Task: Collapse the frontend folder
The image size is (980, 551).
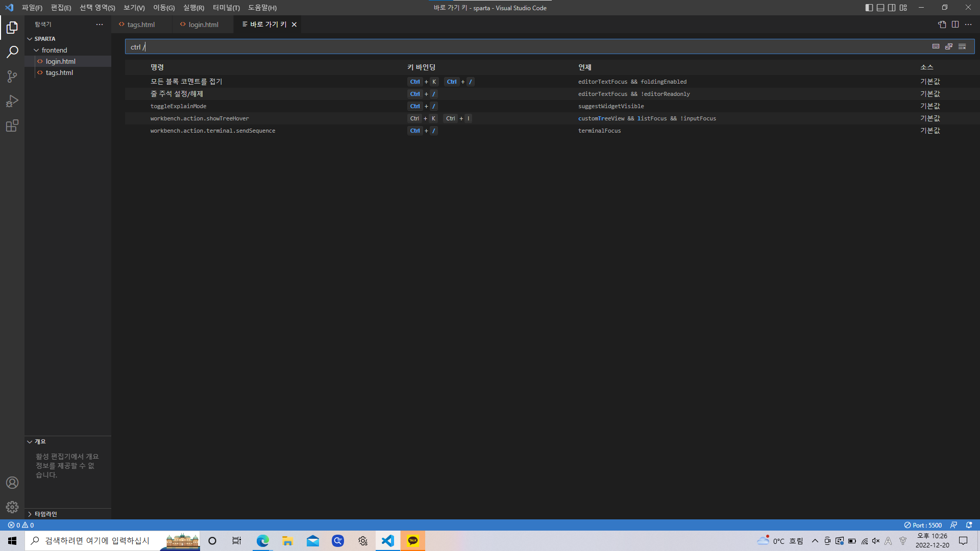Action: [68, 50]
